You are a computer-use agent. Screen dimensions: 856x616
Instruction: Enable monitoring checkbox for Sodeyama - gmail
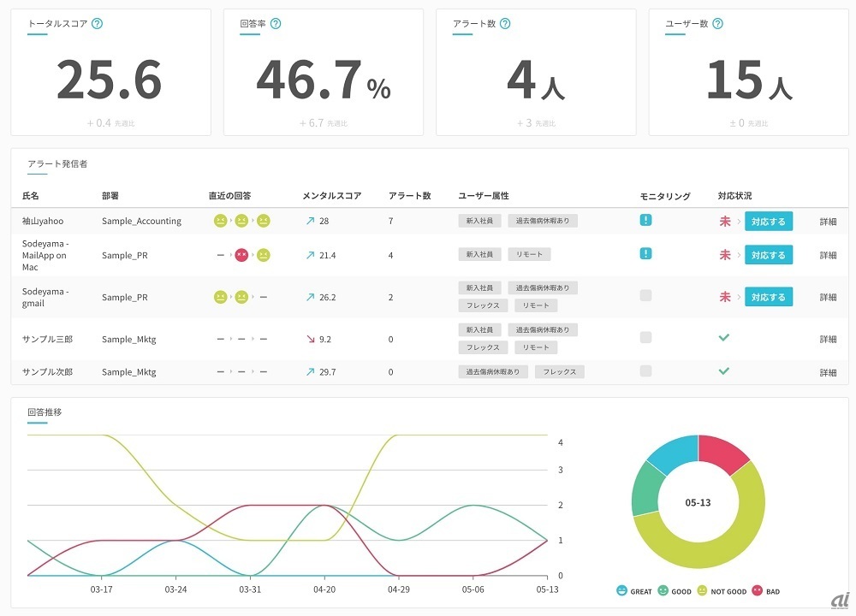646,296
